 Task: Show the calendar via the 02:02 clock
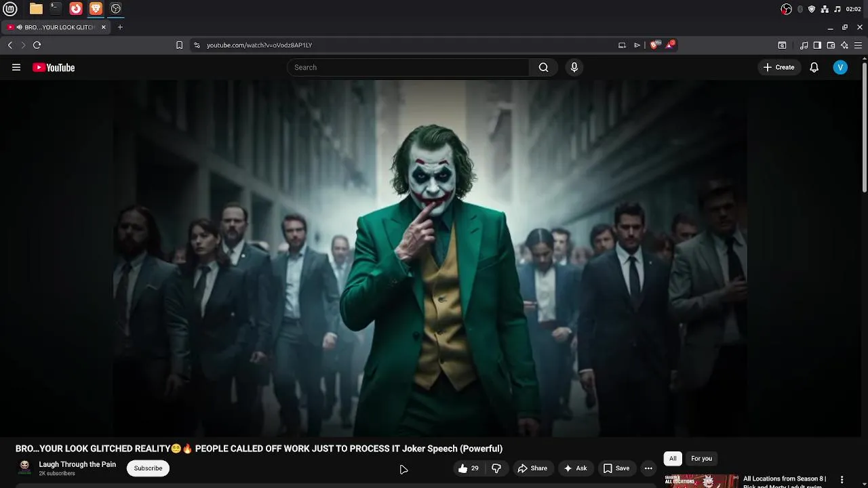coord(854,9)
